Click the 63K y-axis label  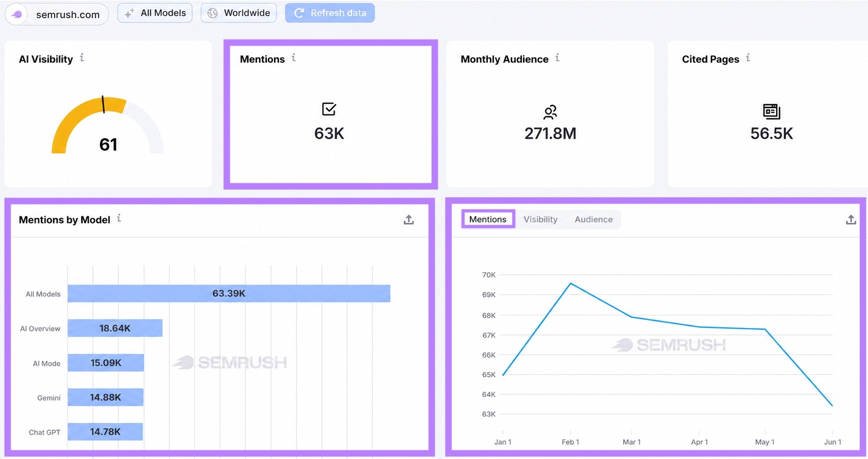pos(489,414)
